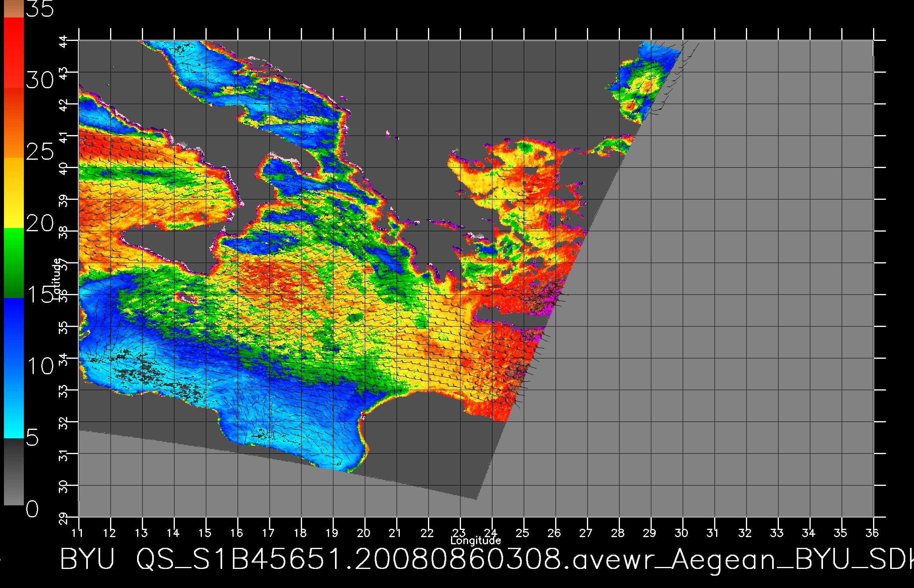Click the Latitude axis title
This screenshot has width=914, height=588.
pyautogui.click(x=57, y=279)
